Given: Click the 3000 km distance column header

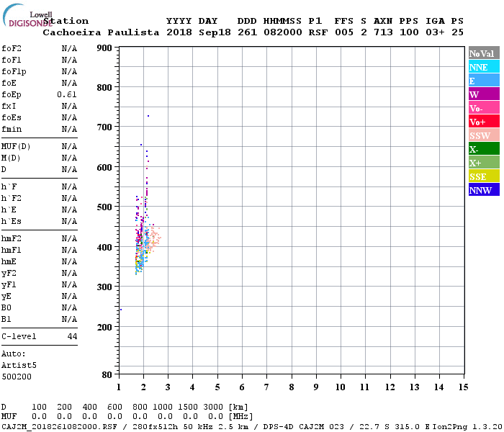Looking at the screenshot, I should point(213,408).
